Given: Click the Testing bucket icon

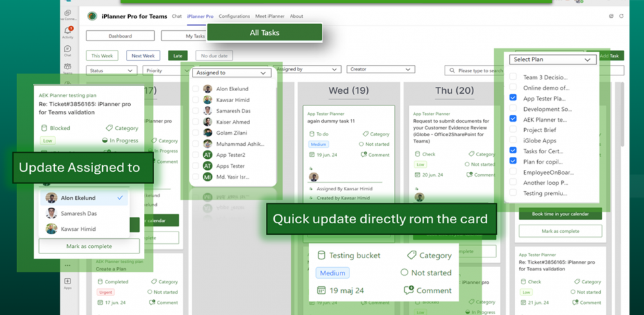Looking at the screenshot, I should click(321, 255).
